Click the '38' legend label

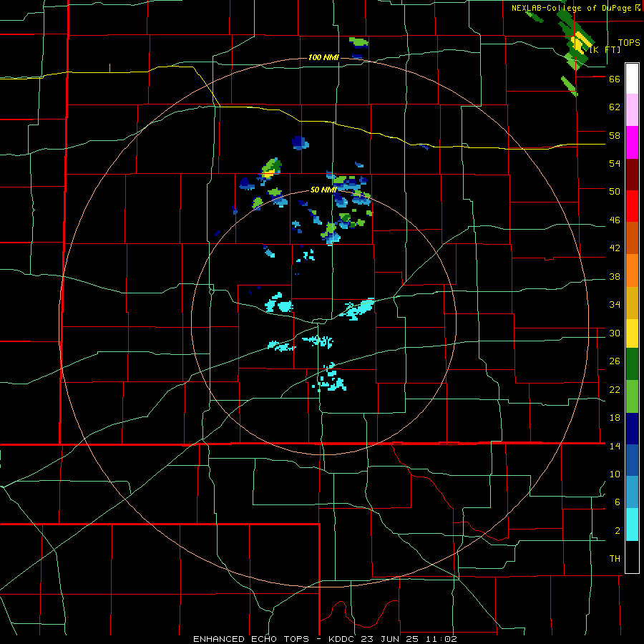pos(615,277)
